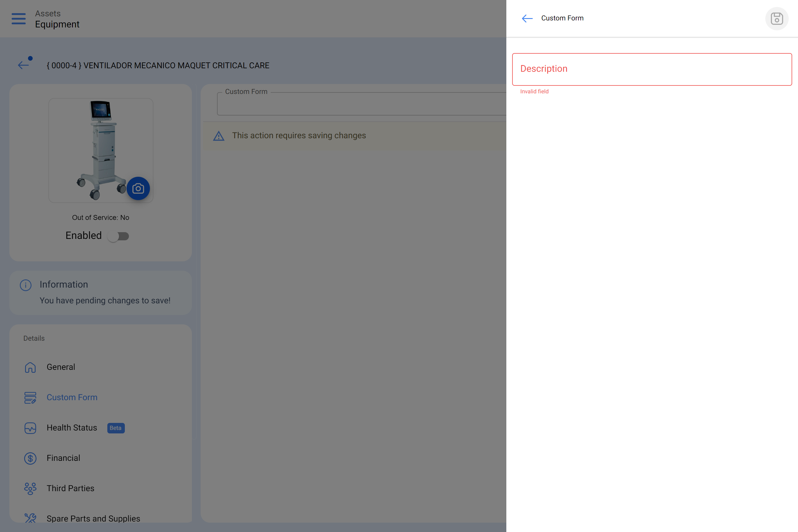Click the Information heading text
Viewport: 798px width, 532px height.
(x=64, y=284)
